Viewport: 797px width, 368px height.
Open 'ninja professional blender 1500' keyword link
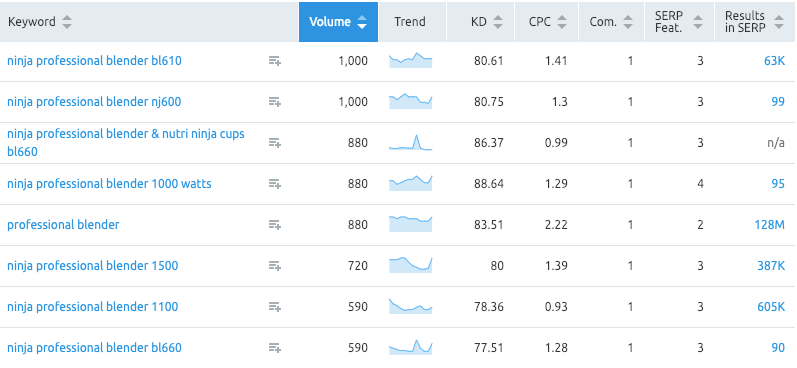93,266
